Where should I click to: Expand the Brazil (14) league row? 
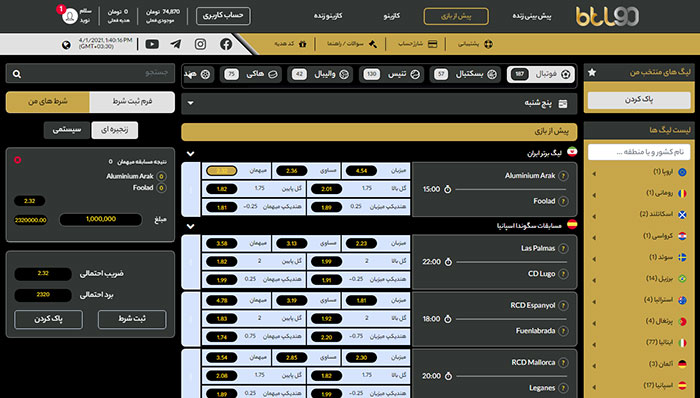click(x=639, y=279)
